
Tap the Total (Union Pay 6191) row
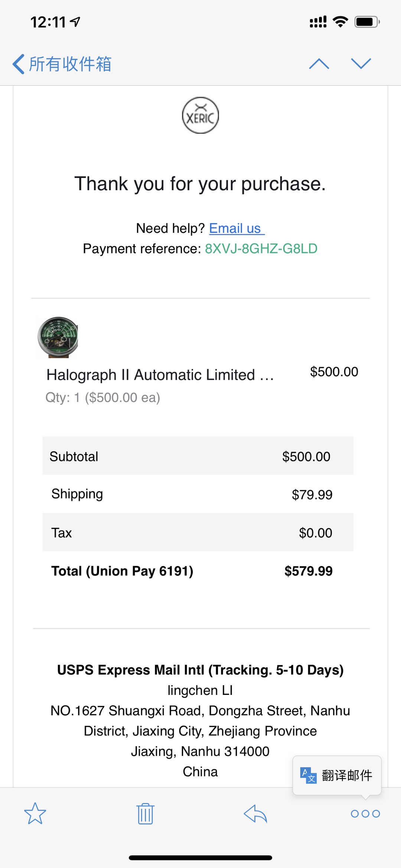click(x=192, y=571)
